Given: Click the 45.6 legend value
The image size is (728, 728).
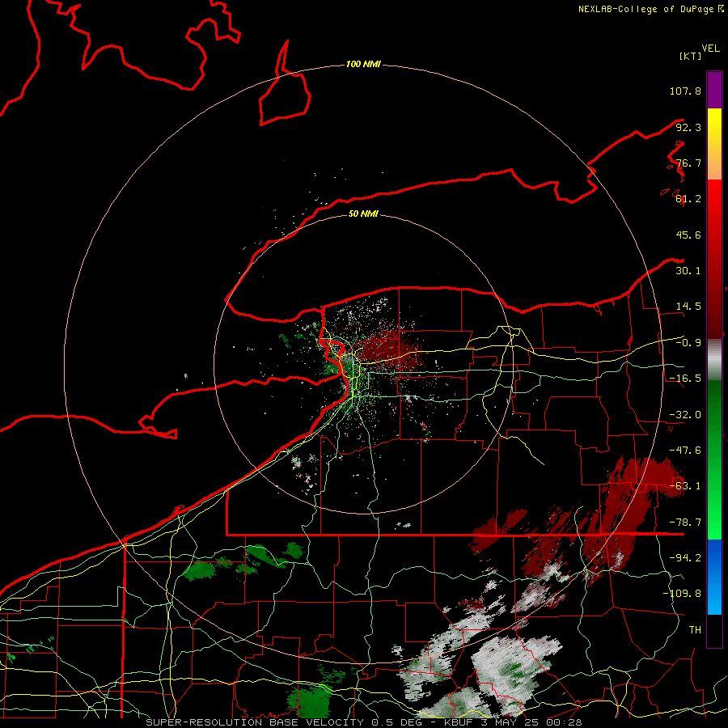Looking at the screenshot, I should [688, 235].
